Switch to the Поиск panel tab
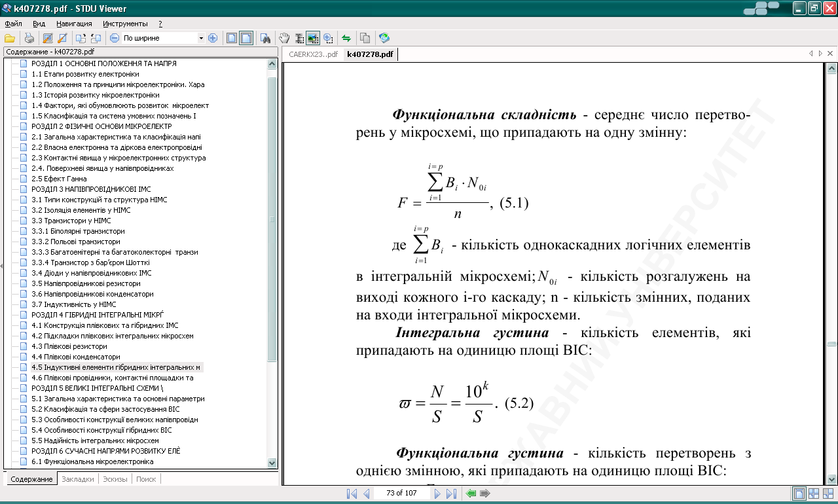Image resolution: width=838 pixels, height=504 pixels. coord(146,479)
